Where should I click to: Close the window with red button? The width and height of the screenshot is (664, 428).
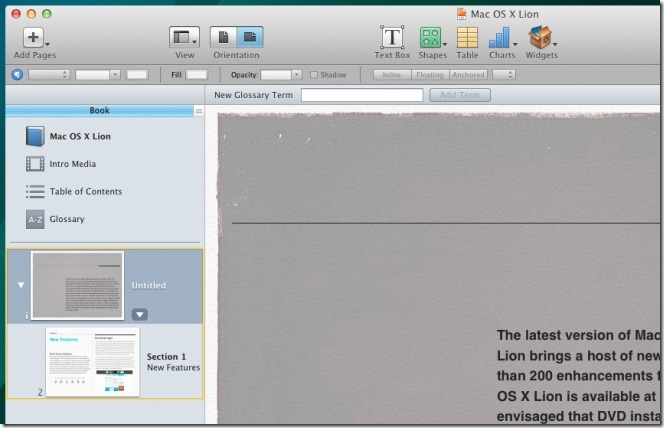pyautogui.click(x=16, y=14)
